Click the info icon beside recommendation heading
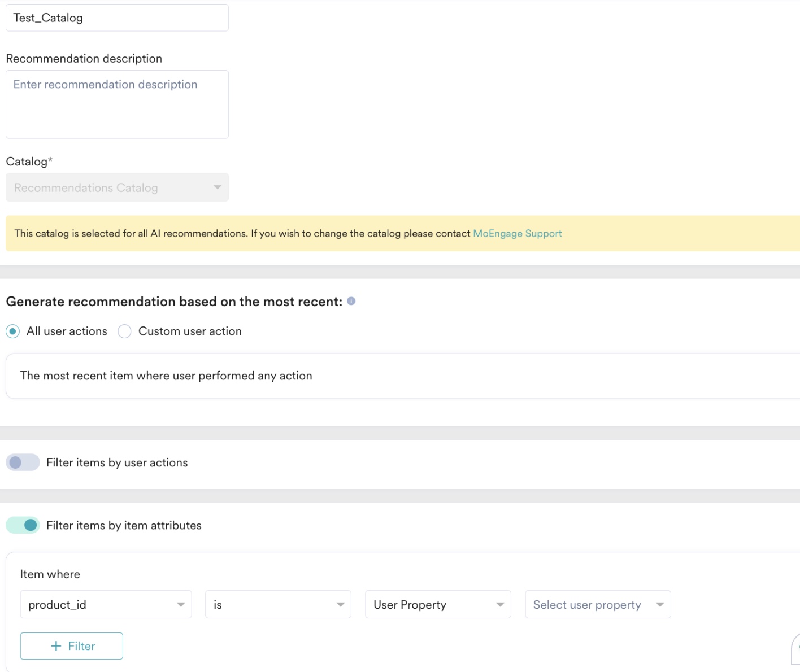Viewport: 800px width, 672px height. click(x=351, y=301)
